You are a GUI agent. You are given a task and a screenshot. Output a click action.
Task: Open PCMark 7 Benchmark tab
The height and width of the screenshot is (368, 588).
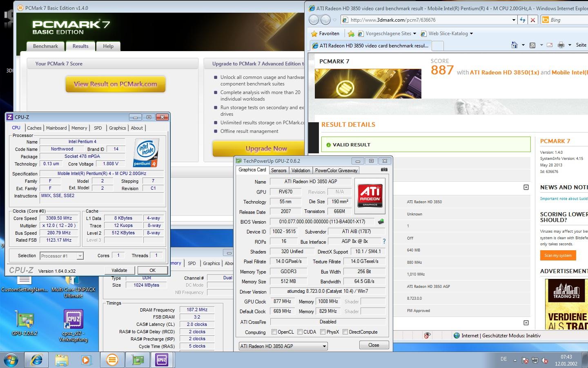pos(45,46)
